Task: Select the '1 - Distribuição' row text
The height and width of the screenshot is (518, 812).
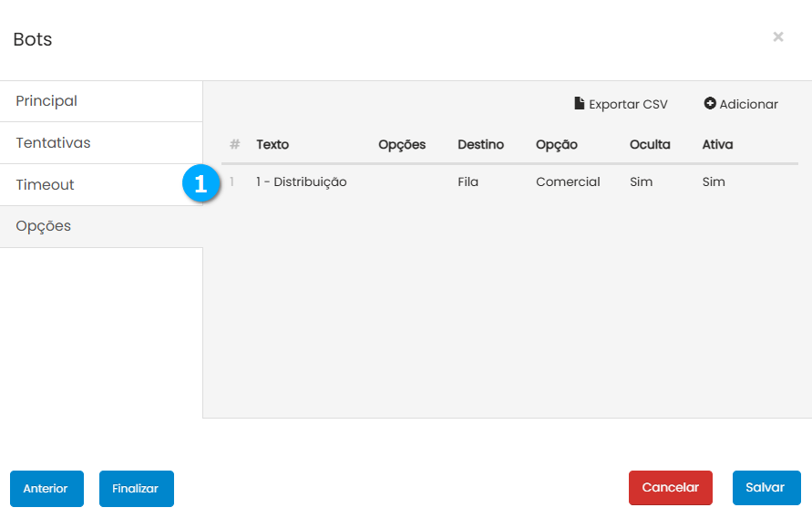Action: [302, 182]
